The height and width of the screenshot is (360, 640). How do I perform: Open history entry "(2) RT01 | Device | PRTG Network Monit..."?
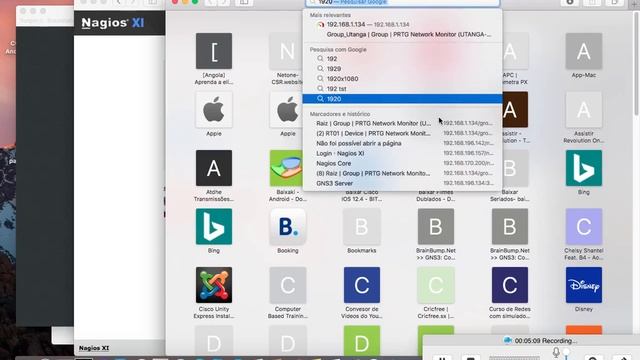pyautogui.click(x=402, y=133)
